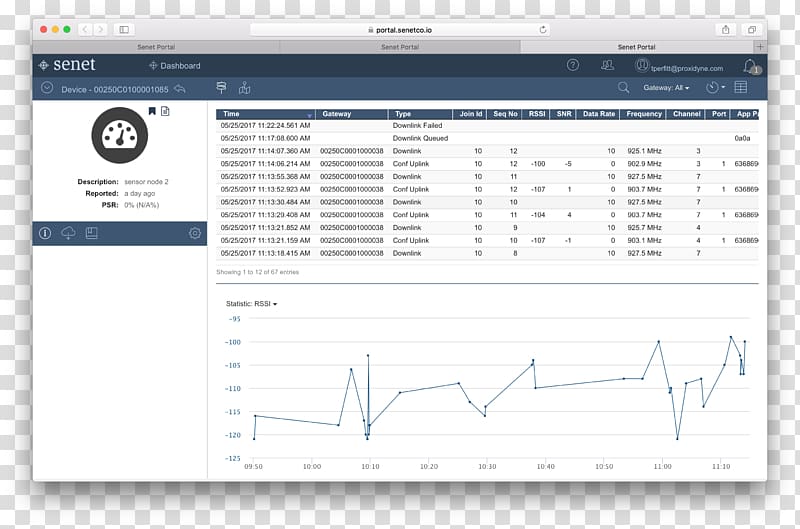This screenshot has width=800, height=529.
Task: Open the Statistic: RSSI dropdown
Action: point(252,304)
